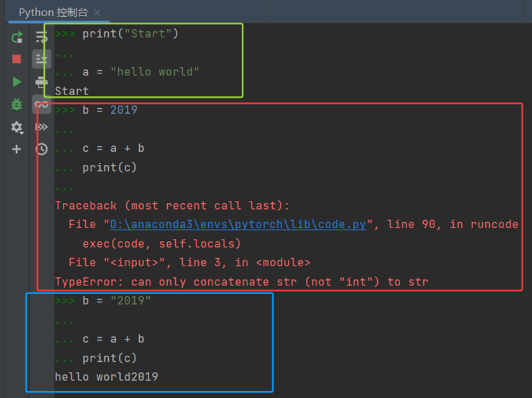Click the Rerun console icon

(17, 37)
